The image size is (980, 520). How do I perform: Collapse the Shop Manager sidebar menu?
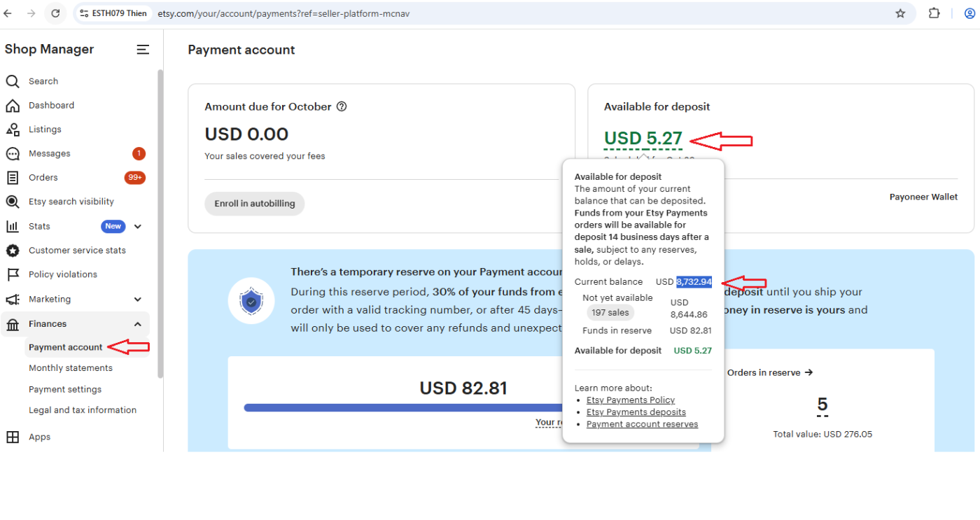pos(143,50)
